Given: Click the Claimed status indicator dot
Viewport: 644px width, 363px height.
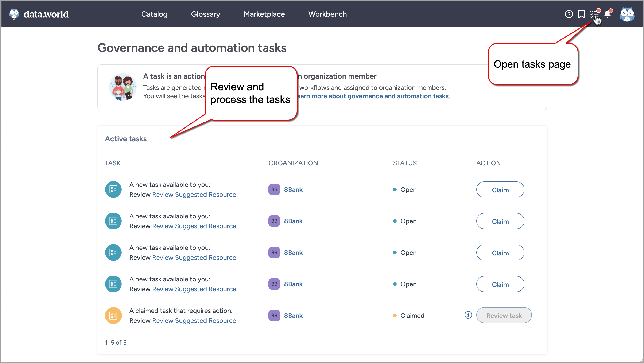Looking at the screenshot, I should click(395, 316).
